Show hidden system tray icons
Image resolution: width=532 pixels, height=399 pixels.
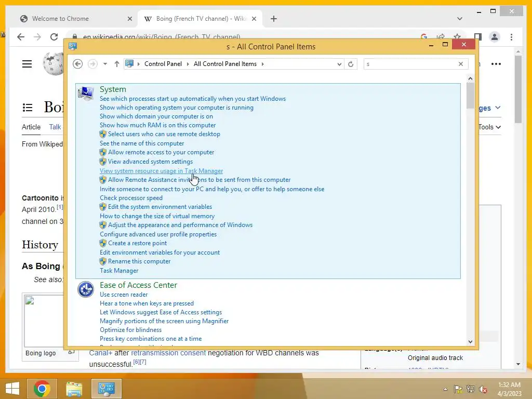445,389
